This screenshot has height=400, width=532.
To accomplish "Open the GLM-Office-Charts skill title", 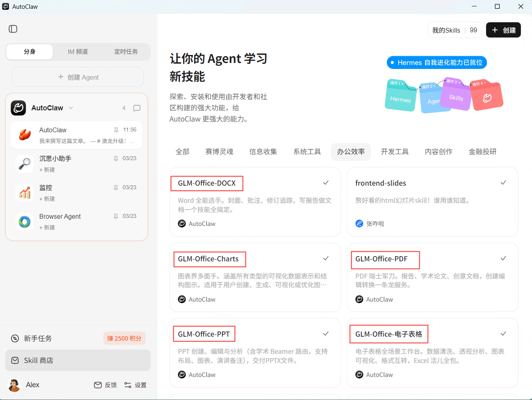I will [x=208, y=259].
